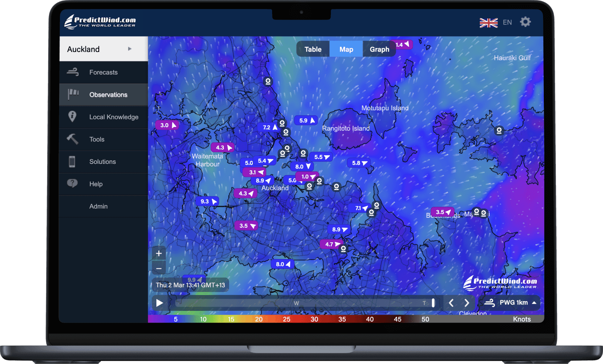The height and width of the screenshot is (364, 603).
Task: Click the wind icon beside PWG 1km
Action: pyautogui.click(x=490, y=303)
